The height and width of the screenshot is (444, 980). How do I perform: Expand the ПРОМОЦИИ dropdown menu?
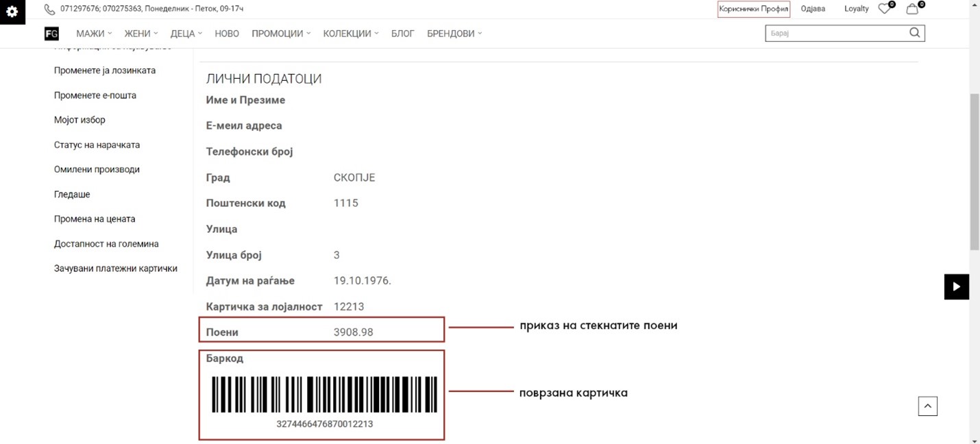[x=281, y=34]
